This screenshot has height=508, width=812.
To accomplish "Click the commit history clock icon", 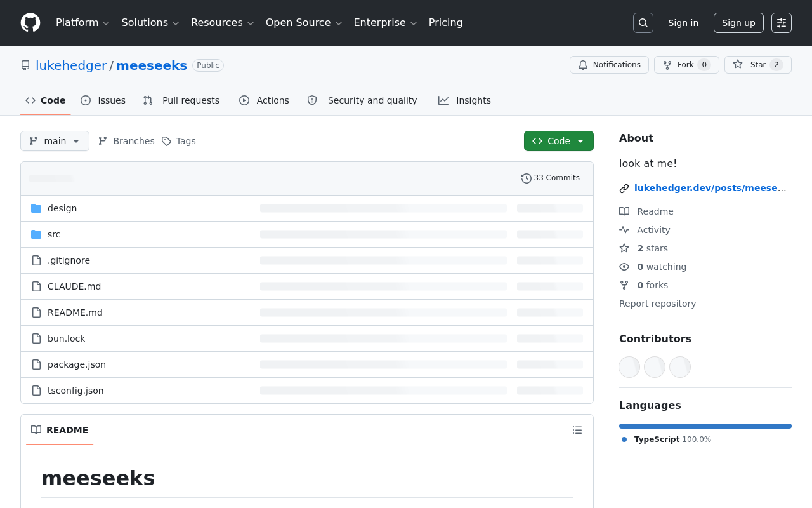I will (527, 178).
